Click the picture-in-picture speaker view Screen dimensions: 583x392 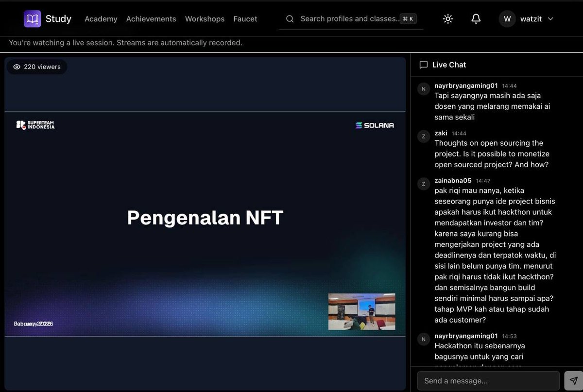click(x=361, y=311)
